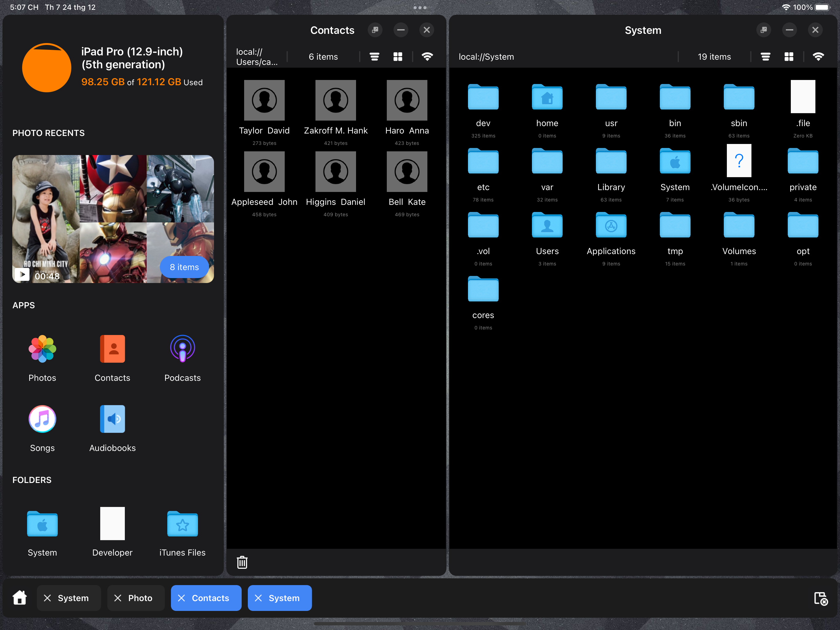The width and height of the screenshot is (840, 630).
Task: Close the Photo tab with its X
Action: click(x=118, y=598)
